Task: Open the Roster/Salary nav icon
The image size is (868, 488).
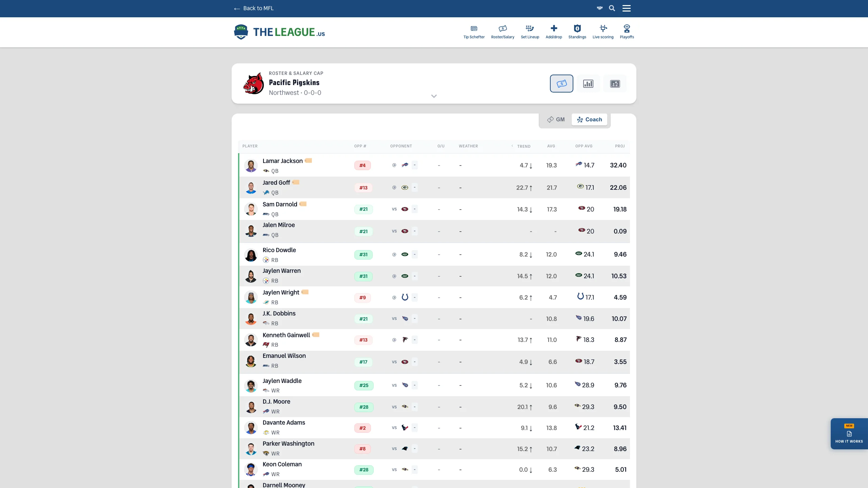Action: point(502,32)
